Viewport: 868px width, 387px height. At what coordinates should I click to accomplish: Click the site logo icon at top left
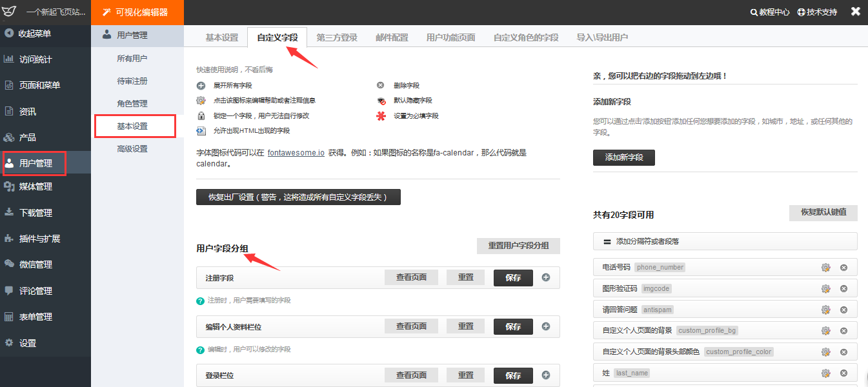(9, 12)
